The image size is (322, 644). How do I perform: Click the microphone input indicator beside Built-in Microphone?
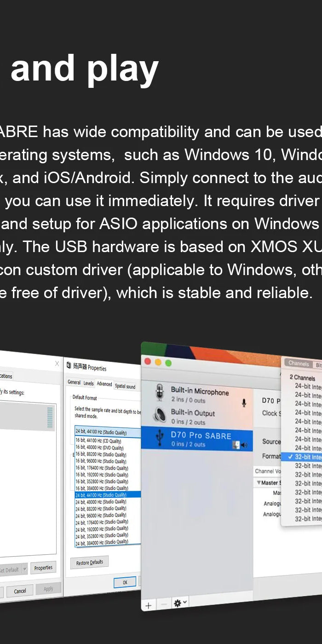pyautogui.click(x=244, y=403)
